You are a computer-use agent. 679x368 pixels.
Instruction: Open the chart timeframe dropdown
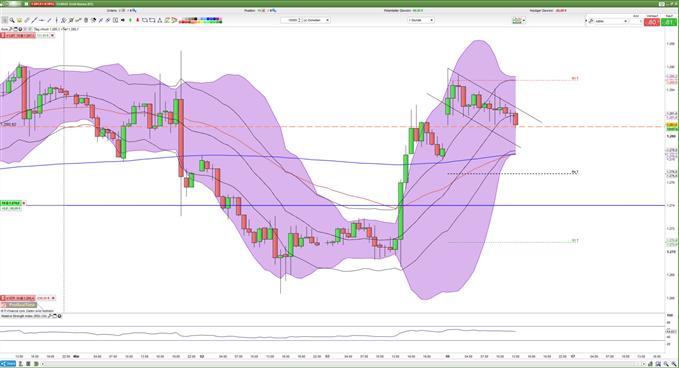pyautogui.click(x=420, y=20)
